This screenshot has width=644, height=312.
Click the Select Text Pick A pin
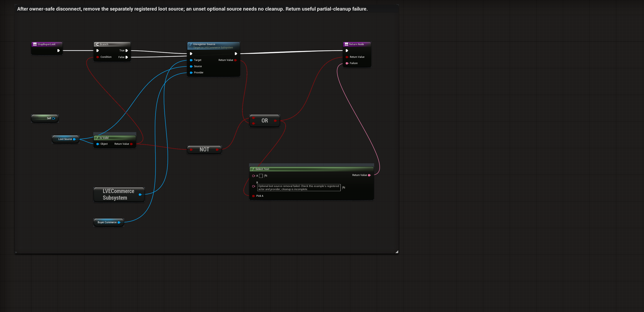pyautogui.click(x=253, y=196)
